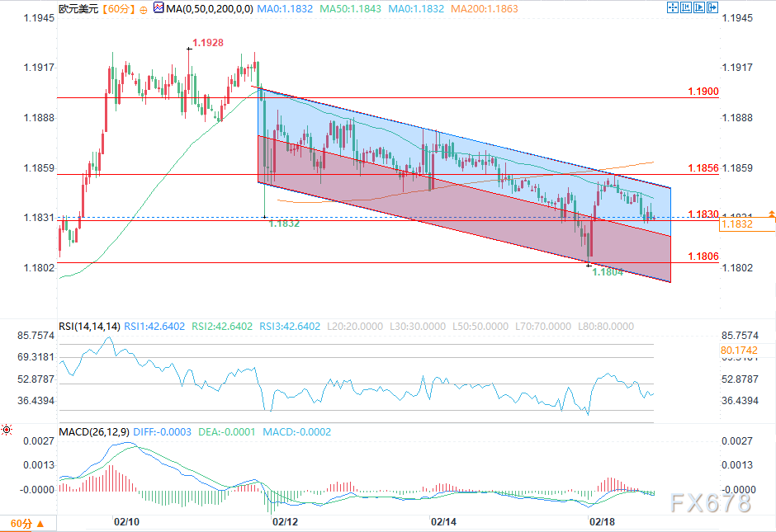Viewport: 776px width, 532px height.
Task: Click the 1.1804 low price marker
Action: [608, 271]
